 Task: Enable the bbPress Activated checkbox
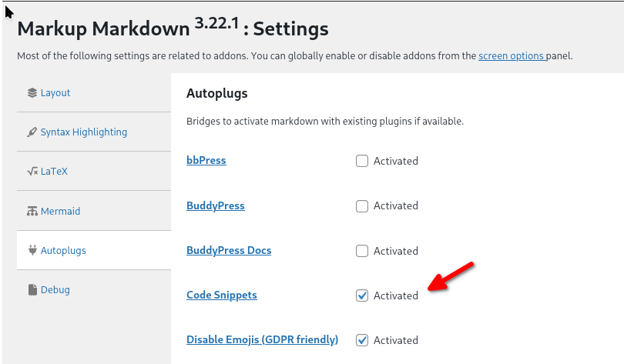pyautogui.click(x=362, y=161)
